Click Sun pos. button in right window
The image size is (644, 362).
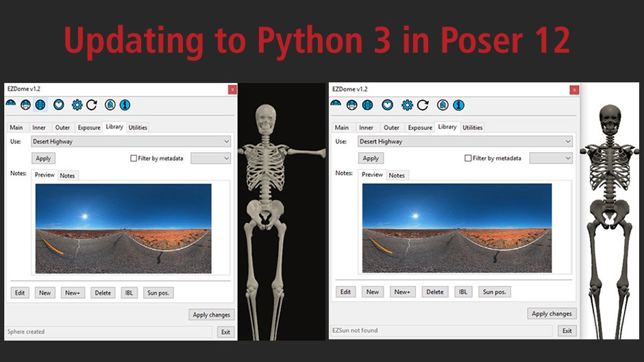point(495,292)
